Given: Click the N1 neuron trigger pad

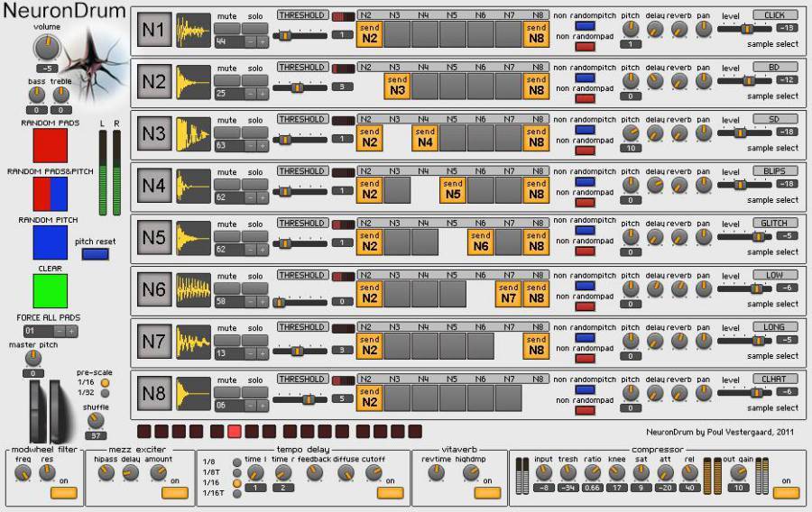Looking at the screenshot, I should pyautogui.click(x=153, y=32).
